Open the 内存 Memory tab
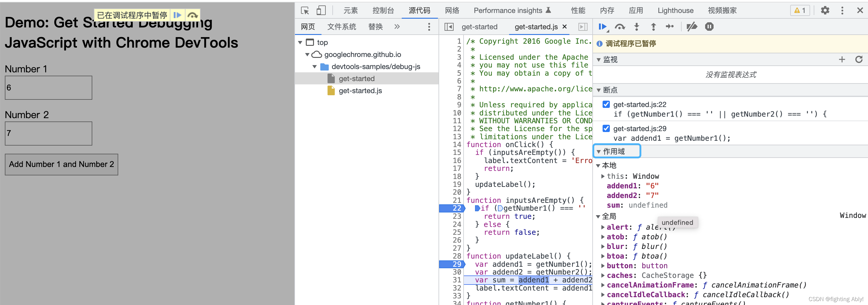This screenshot has height=305, width=868. tap(607, 11)
